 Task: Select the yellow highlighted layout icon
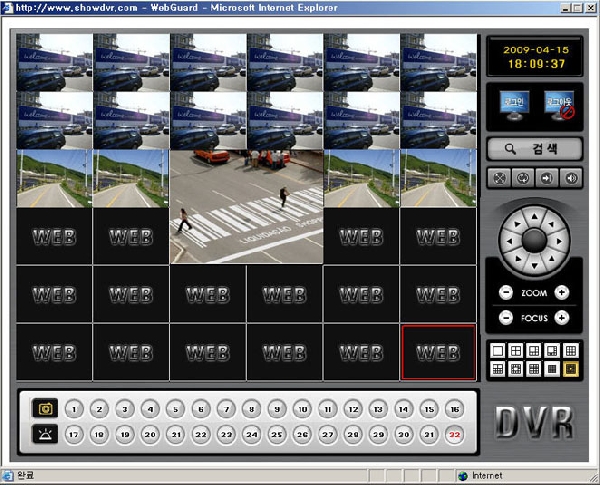point(571,370)
